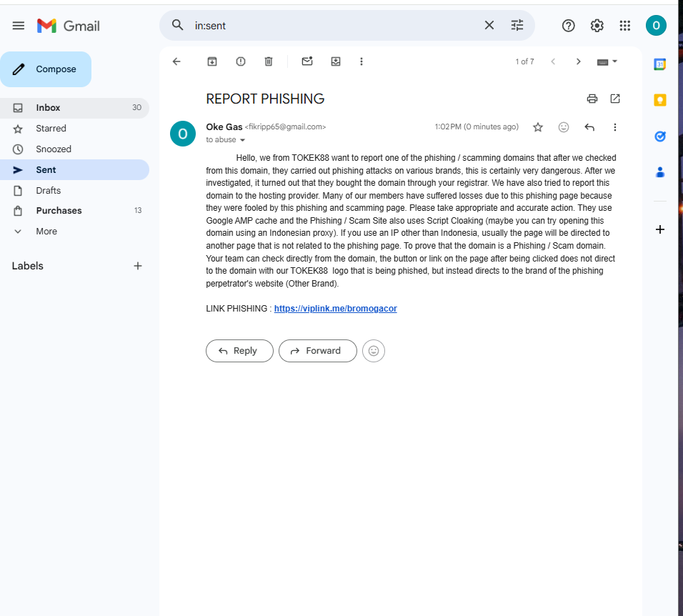
Task: Add emoji reaction in message header
Action: [564, 127]
